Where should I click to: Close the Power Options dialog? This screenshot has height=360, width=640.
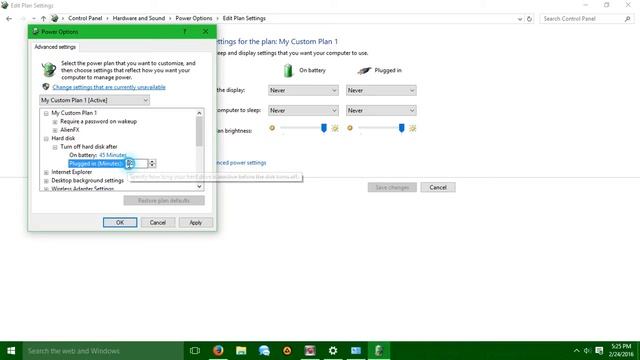click(x=206, y=31)
